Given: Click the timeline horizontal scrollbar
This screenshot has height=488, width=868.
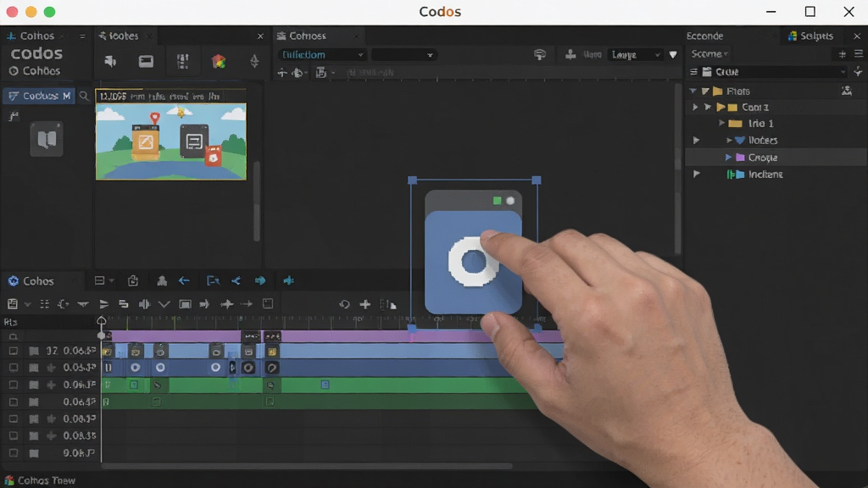Looking at the screenshot, I should (307, 466).
